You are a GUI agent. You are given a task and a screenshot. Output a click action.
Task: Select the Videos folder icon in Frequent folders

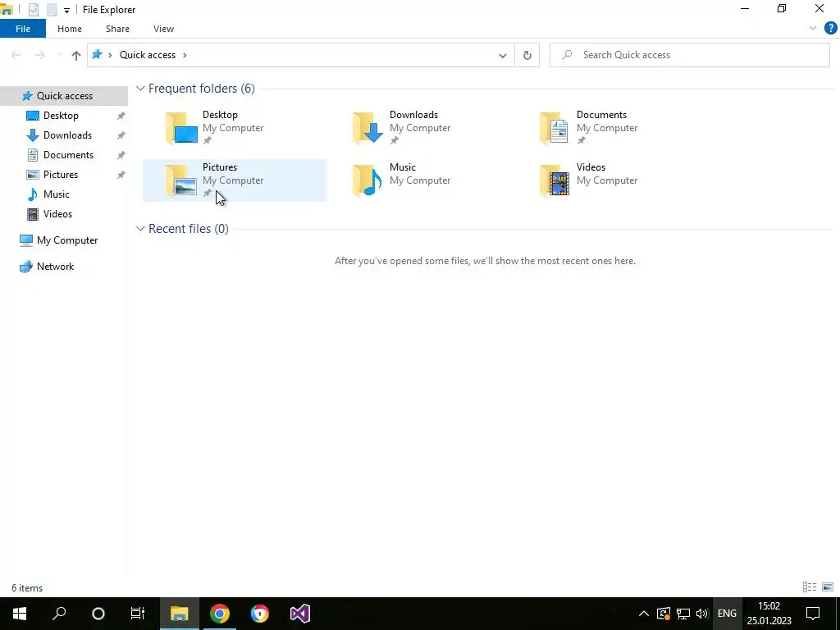tap(555, 180)
